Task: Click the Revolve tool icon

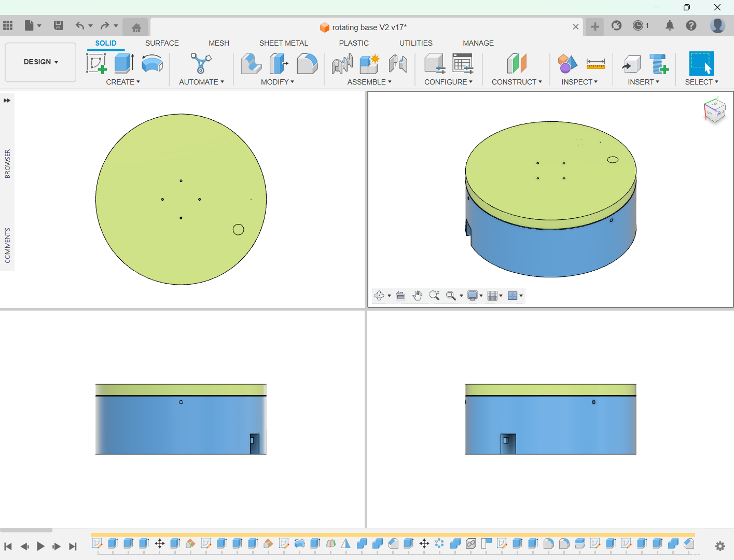Action: point(152,64)
